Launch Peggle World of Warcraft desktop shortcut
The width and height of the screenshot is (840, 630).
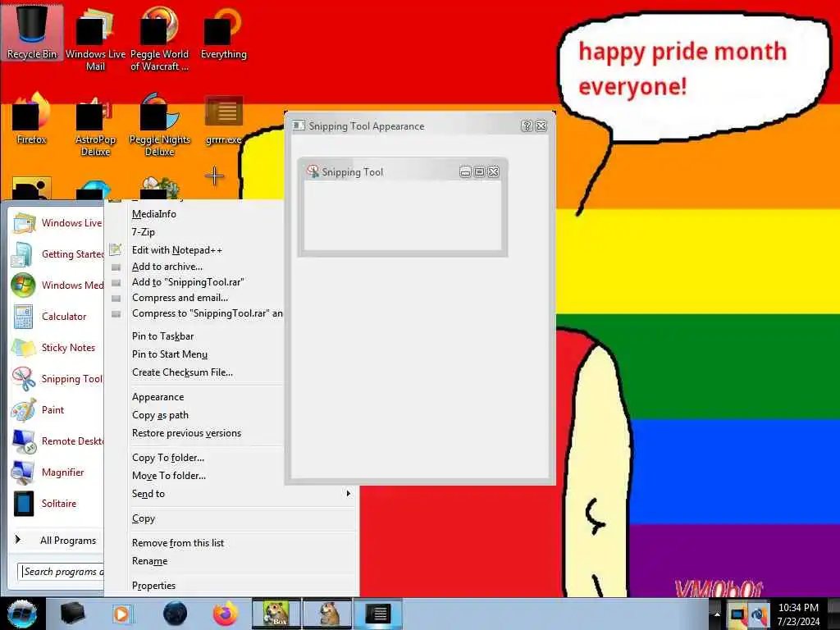click(159, 39)
